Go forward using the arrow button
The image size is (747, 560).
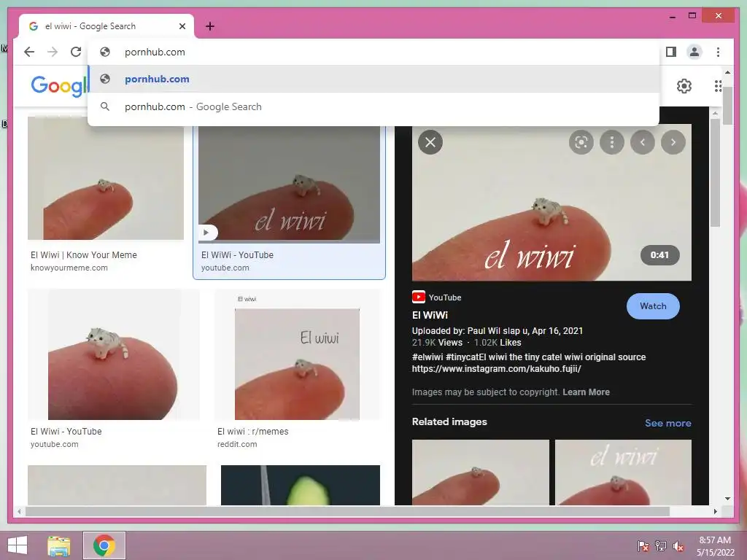(x=53, y=52)
